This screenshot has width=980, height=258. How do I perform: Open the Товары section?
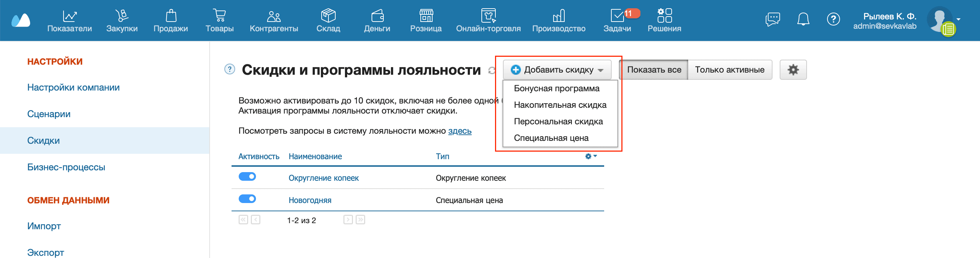click(219, 20)
